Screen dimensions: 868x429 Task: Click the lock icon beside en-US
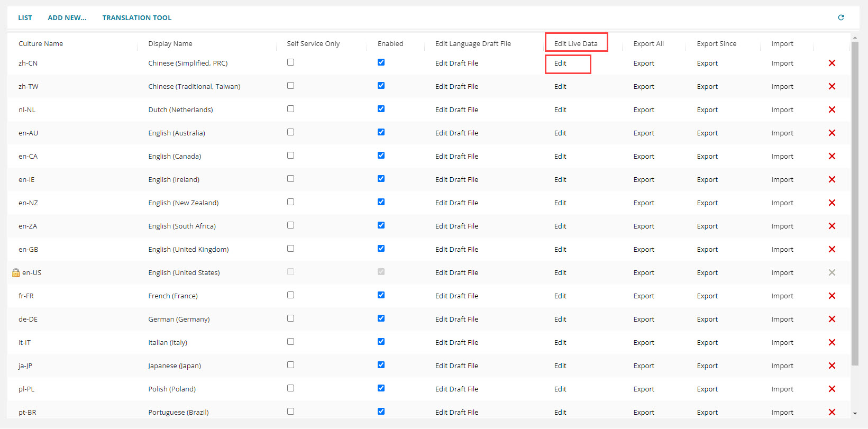click(16, 272)
